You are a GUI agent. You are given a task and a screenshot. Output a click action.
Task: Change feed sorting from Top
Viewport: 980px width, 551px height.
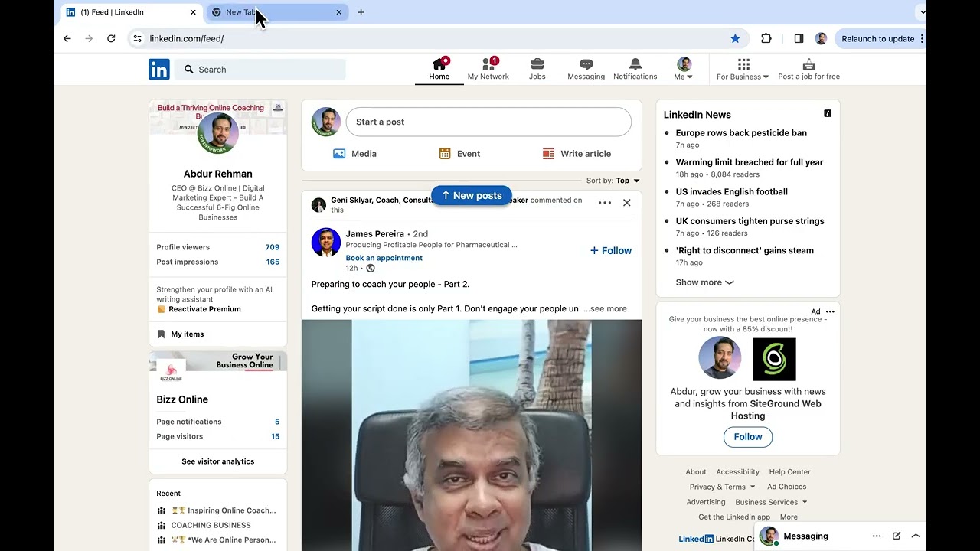point(628,181)
